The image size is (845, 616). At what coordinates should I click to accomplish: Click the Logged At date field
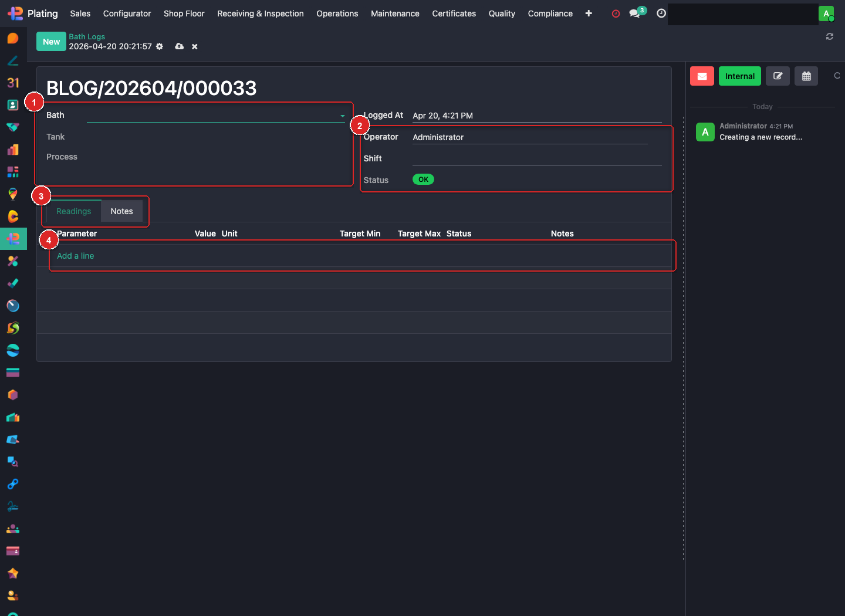point(536,116)
